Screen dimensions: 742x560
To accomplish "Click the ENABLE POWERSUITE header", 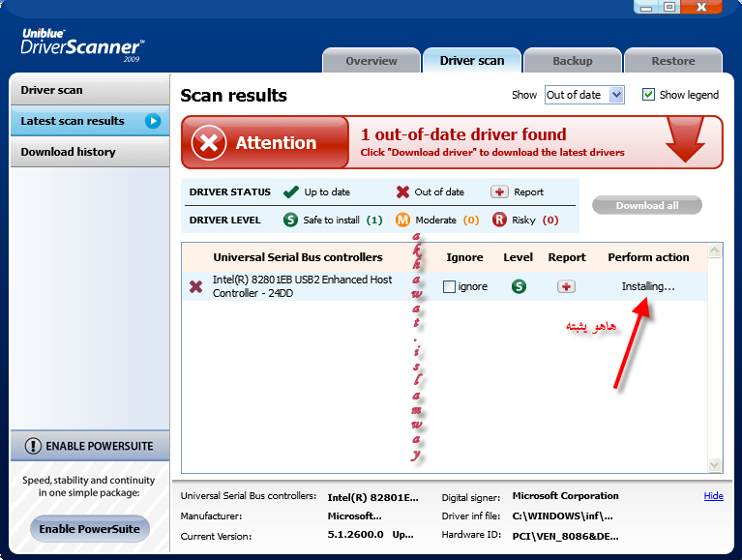I will tap(90, 446).
